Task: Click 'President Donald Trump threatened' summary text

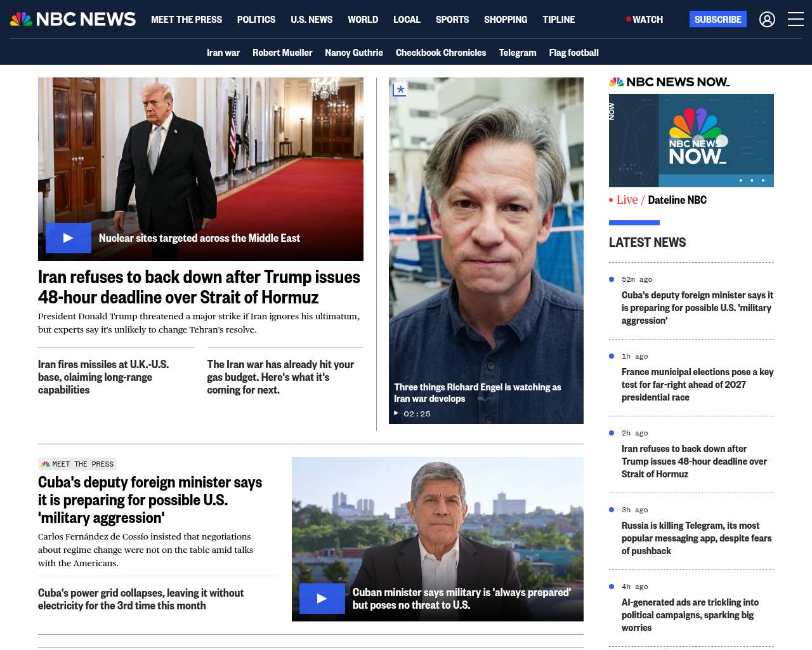Action: click(x=199, y=323)
